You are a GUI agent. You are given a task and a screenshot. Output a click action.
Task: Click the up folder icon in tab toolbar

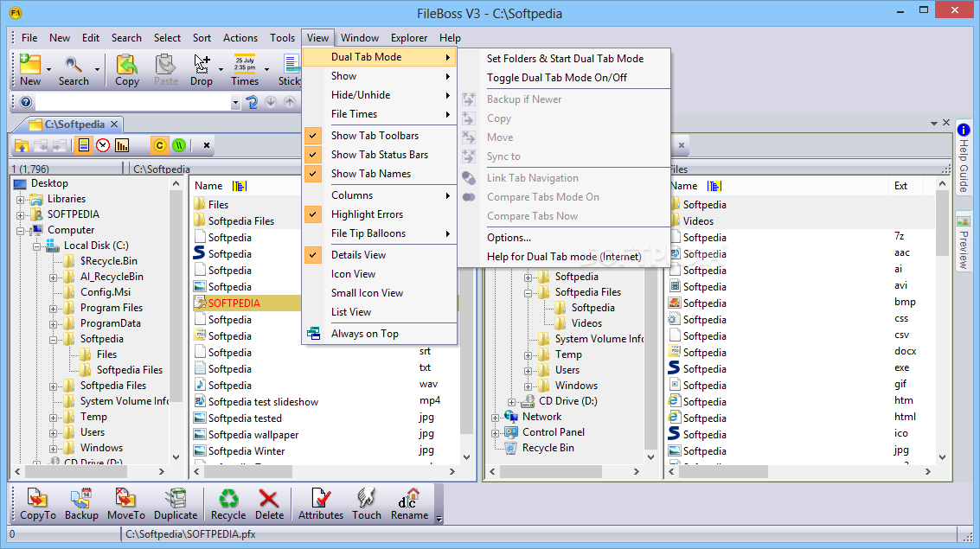click(22, 145)
